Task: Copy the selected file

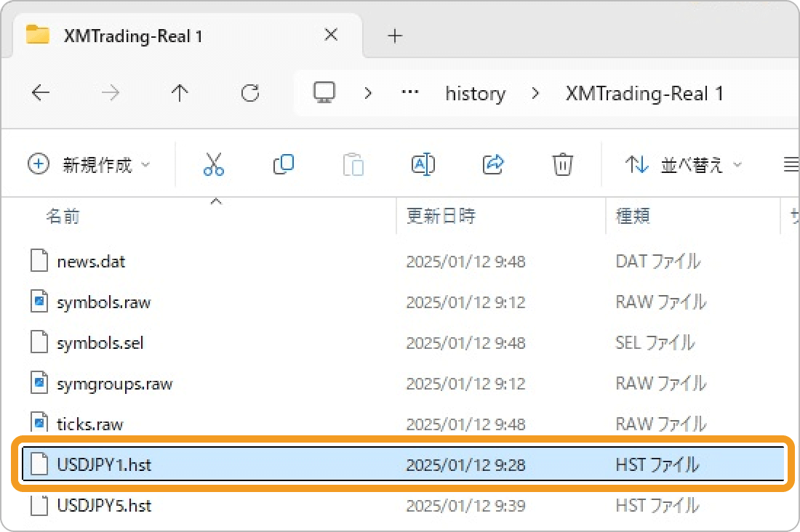Action: tap(284, 164)
